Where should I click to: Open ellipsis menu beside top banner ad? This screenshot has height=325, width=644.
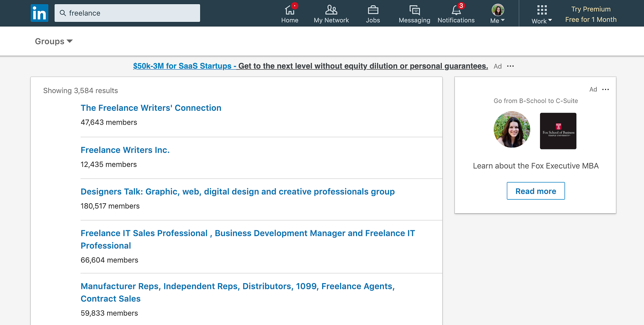click(x=510, y=66)
